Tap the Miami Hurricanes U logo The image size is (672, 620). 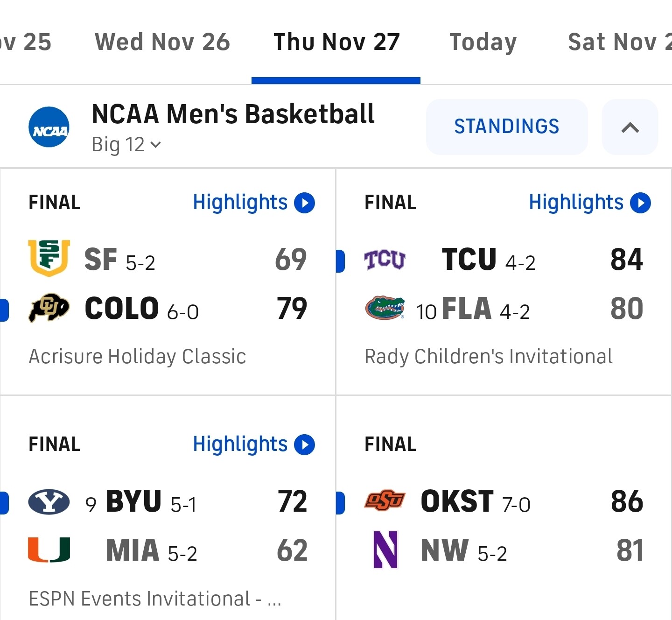pyautogui.click(x=49, y=550)
